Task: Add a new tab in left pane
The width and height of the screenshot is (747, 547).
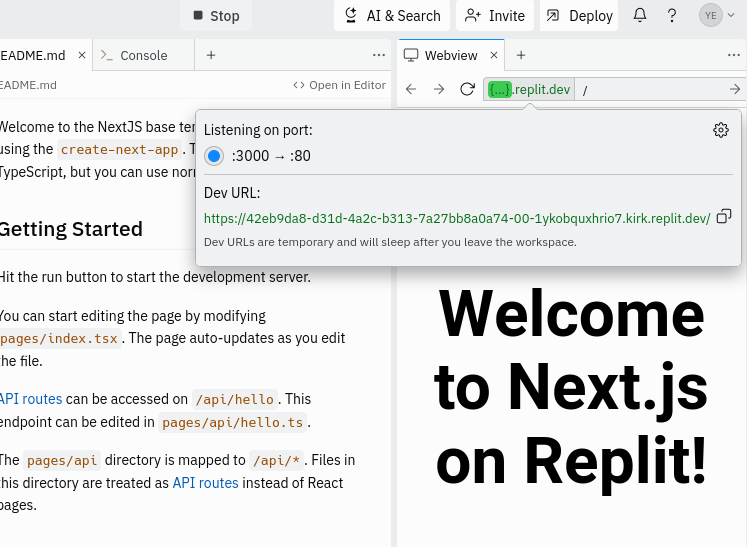Action: pyautogui.click(x=211, y=55)
